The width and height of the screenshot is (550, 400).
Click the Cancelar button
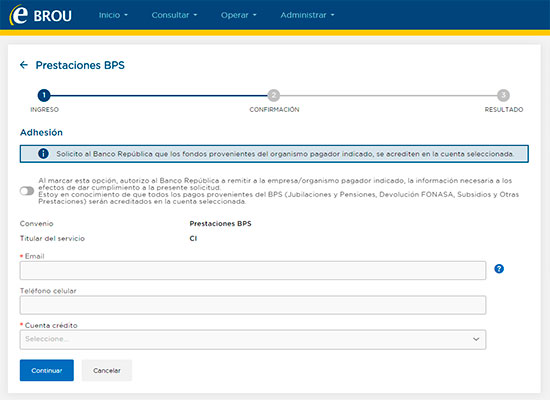[107, 370]
